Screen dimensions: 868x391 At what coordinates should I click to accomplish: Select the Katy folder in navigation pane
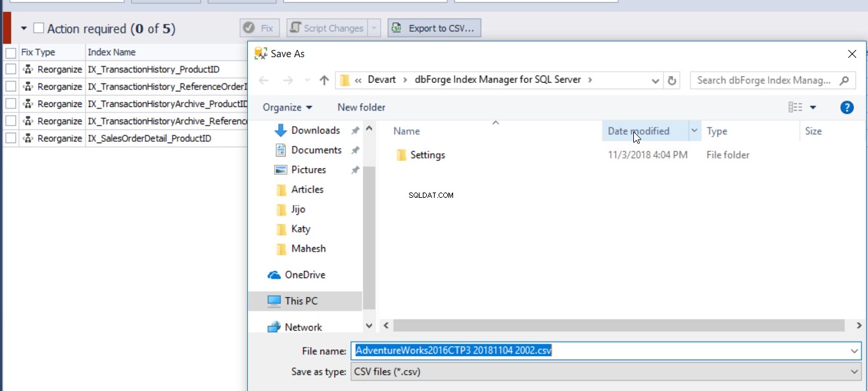point(301,229)
